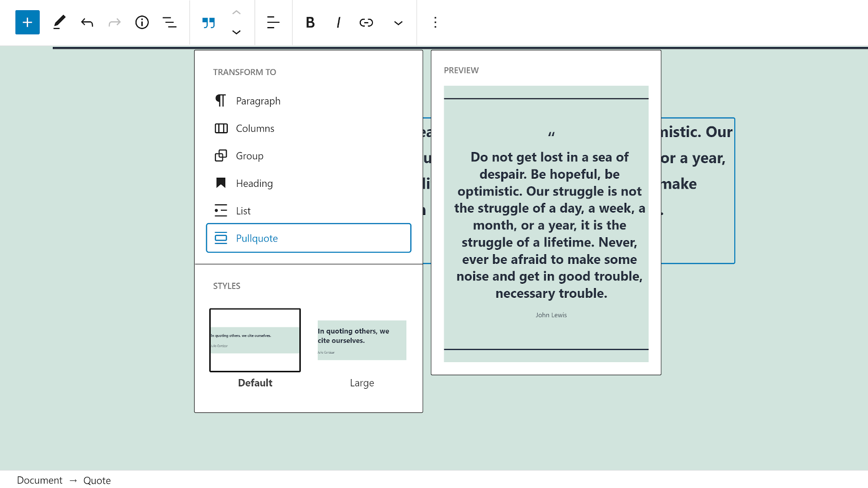Open the List View outline icon

coord(169,22)
